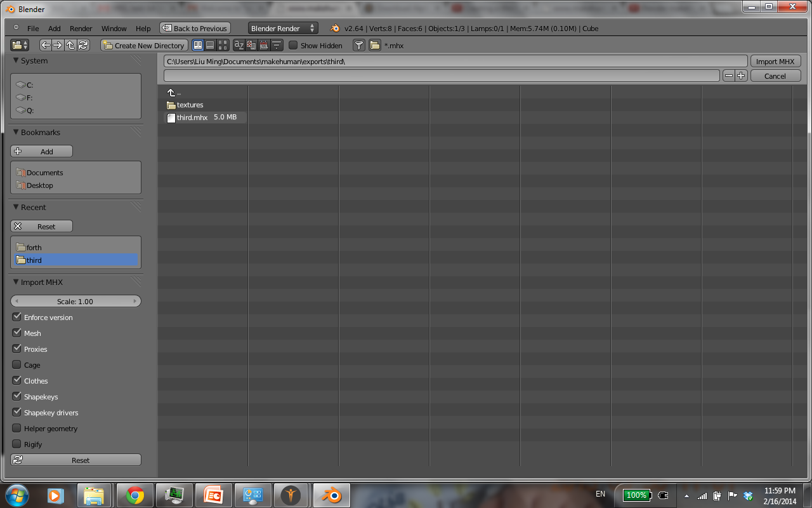Image resolution: width=812 pixels, height=508 pixels.
Task: Sort files by modification time
Action: pyautogui.click(x=264, y=45)
